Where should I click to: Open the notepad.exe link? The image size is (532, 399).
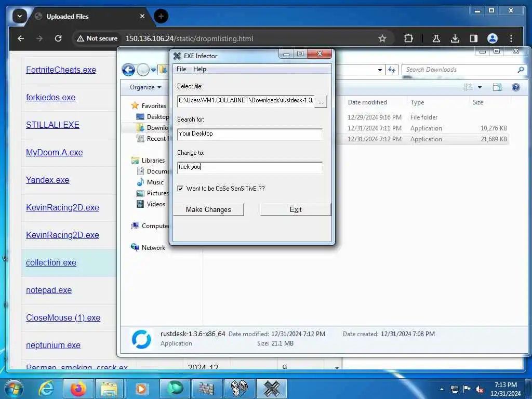49,290
